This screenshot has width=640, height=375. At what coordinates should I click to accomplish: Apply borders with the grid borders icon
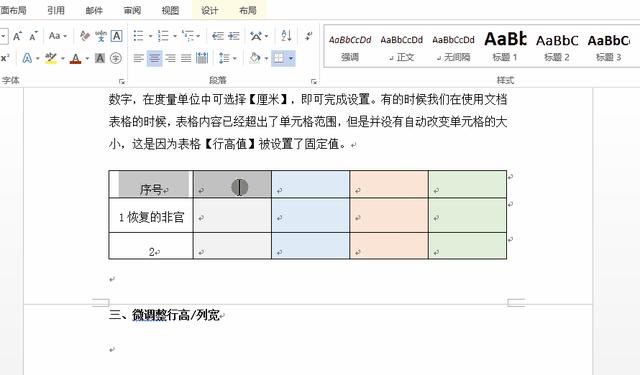pyautogui.click(x=279, y=58)
